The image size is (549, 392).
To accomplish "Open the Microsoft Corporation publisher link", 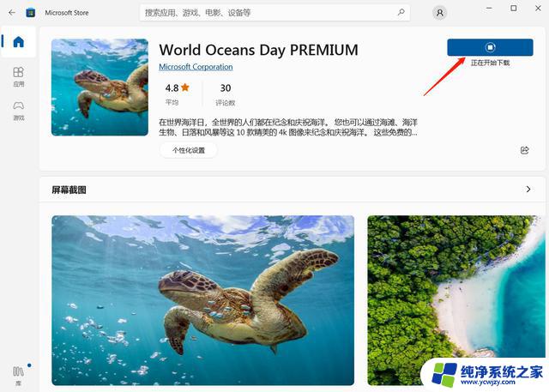I will click(196, 67).
